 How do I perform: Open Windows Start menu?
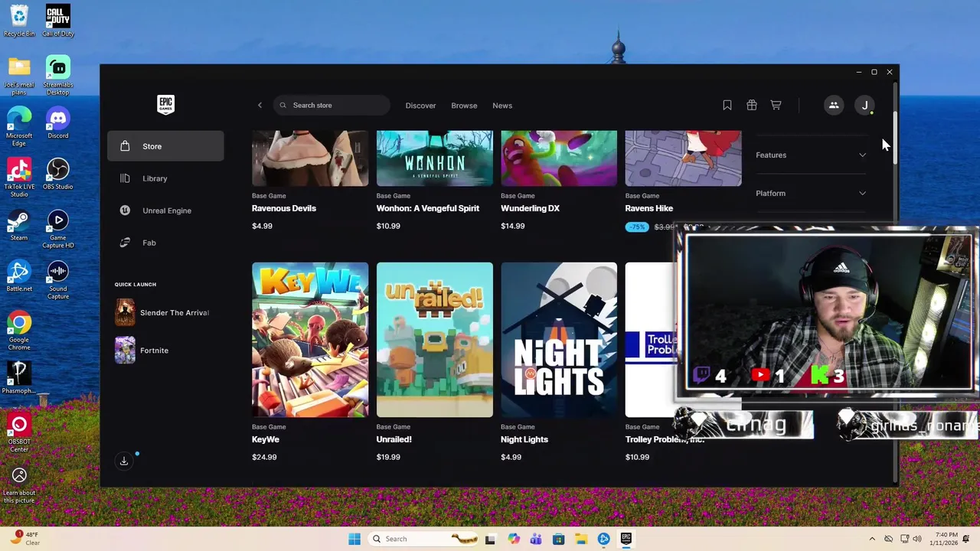(x=354, y=539)
